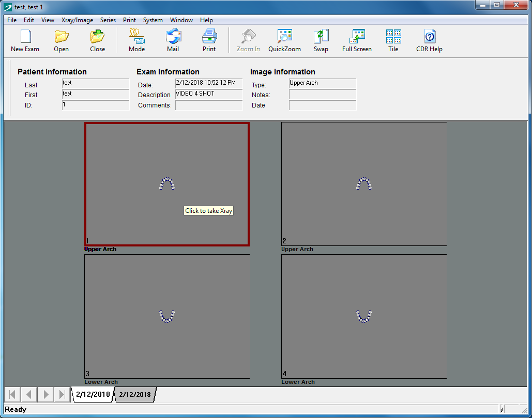Screen dimensions: 532x418
Task: Open CDR Help from the toolbar
Action: (429, 40)
